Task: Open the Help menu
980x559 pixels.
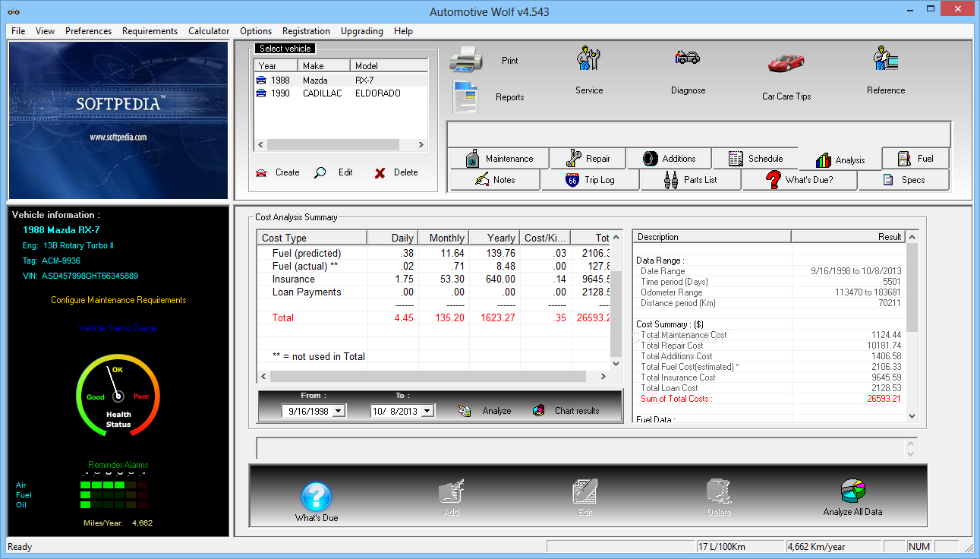Action: coord(404,31)
